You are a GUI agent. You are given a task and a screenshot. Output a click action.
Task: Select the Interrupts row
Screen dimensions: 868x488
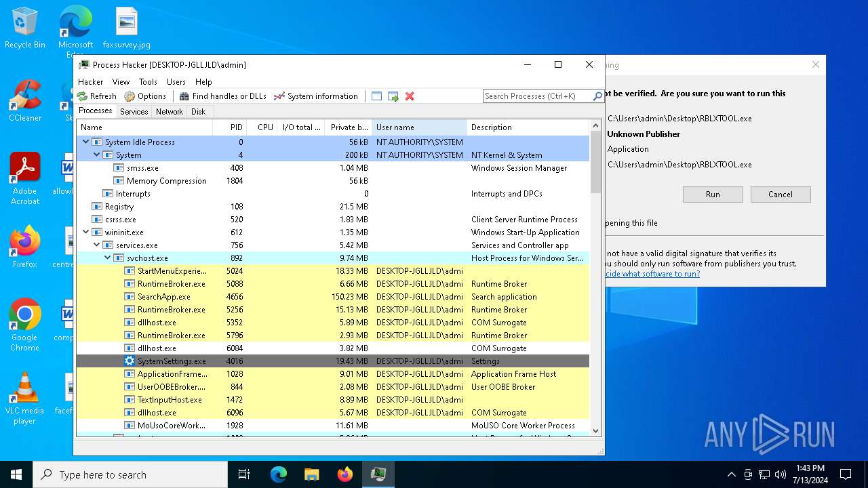[332, 194]
